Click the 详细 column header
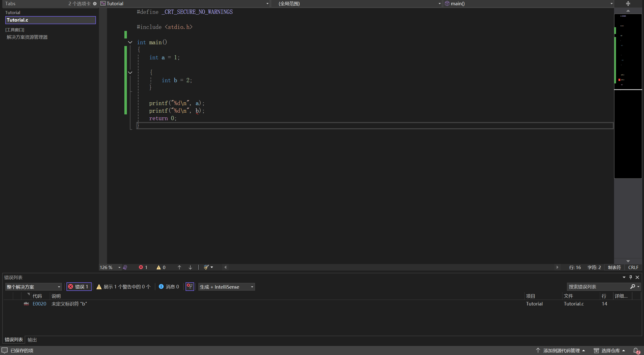Image resolution: width=644 pixels, height=355 pixels. click(622, 296)
